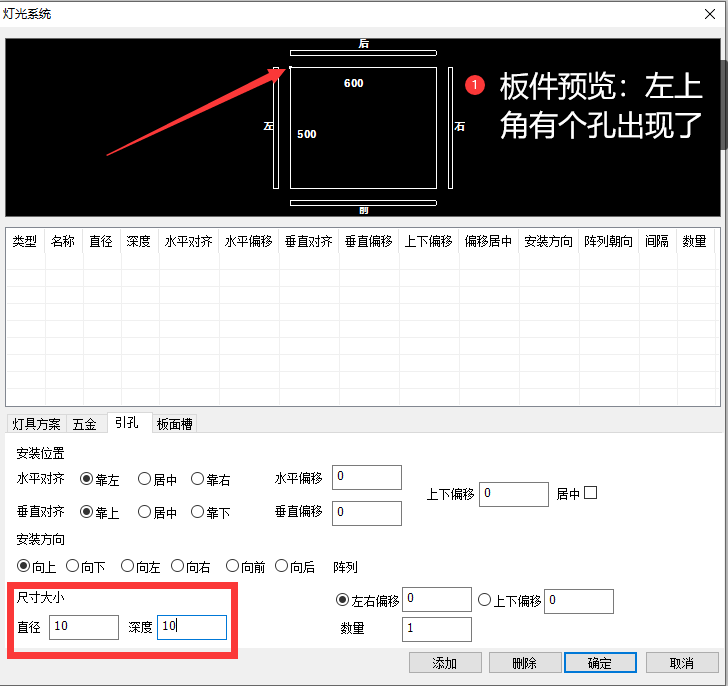Click the 安装方向 column header
This screenshot has width=728, height=686.
pos(548,241)
